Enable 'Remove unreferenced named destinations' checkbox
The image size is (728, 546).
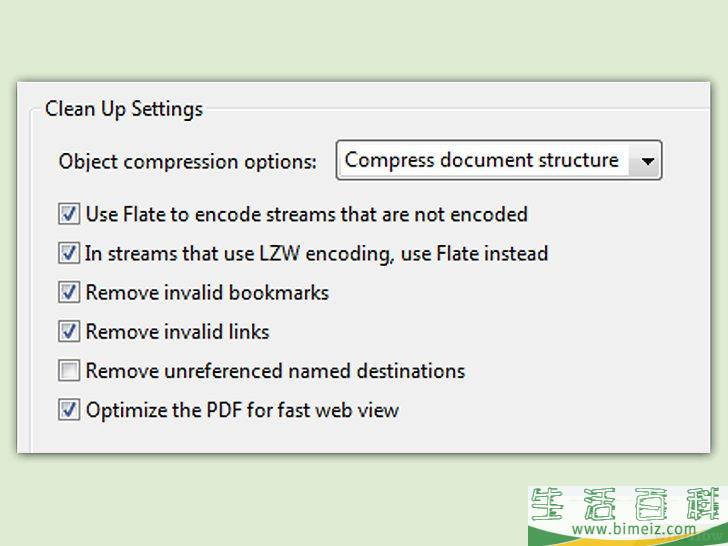point(69,371)
